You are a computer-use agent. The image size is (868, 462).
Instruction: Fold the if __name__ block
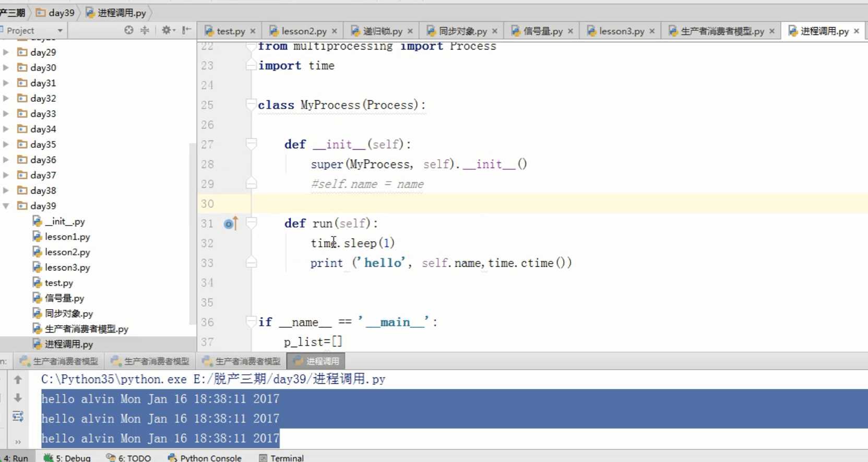click(x=251, y=322)
